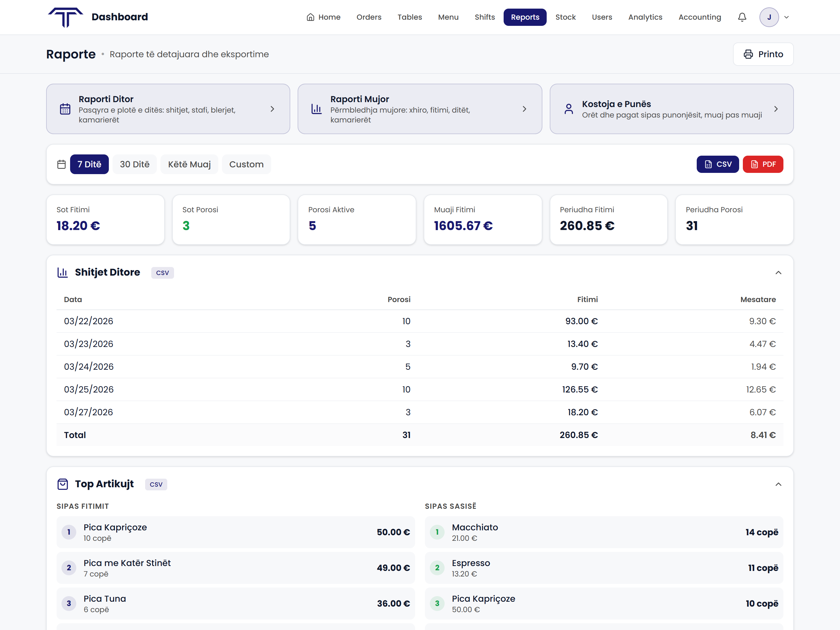The height and width of the screenshot is (630, 840).
Task: Collapse the Top Artikujt section
Action: point(778,484)
